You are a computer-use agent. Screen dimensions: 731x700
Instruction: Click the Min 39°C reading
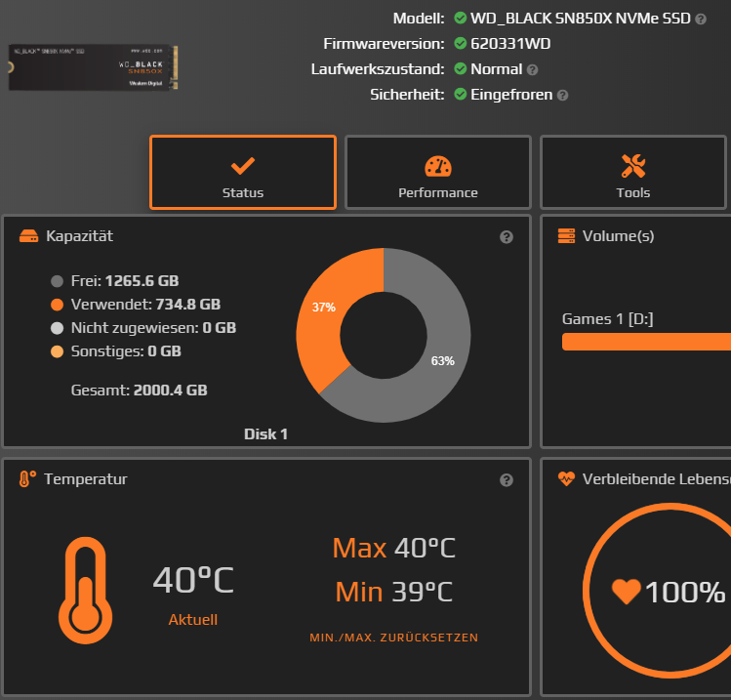[394, 592]
